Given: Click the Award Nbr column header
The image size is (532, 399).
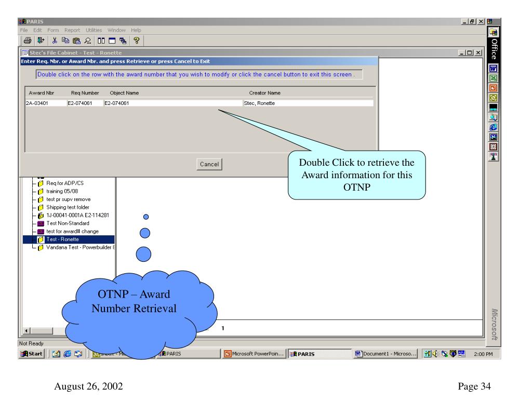Looking at the screenshot, I should point(42,93).
